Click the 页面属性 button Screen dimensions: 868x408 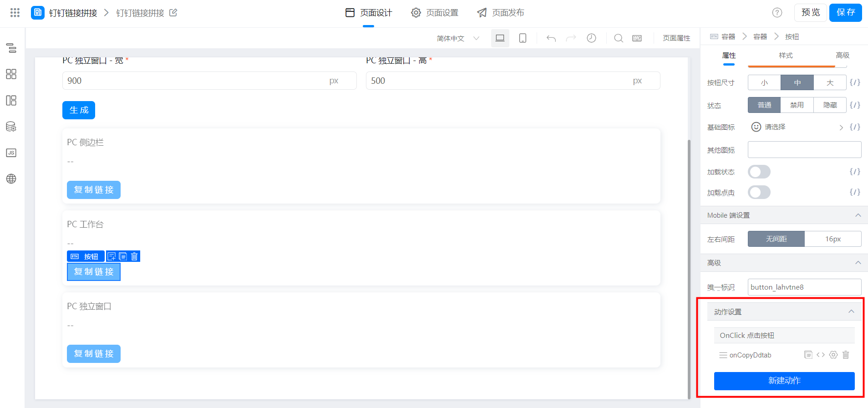[676, 38]
